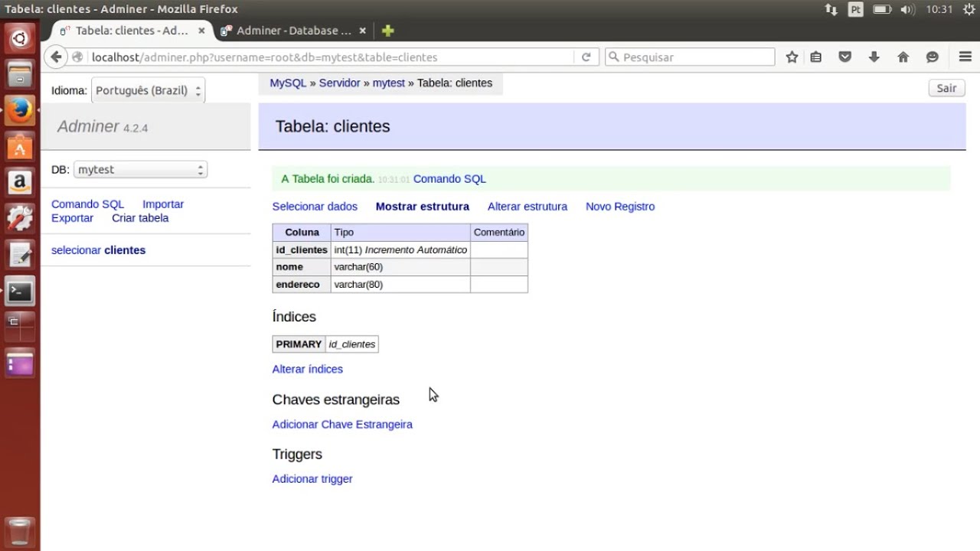Open the DB mytest dropdown

(140, 170)
